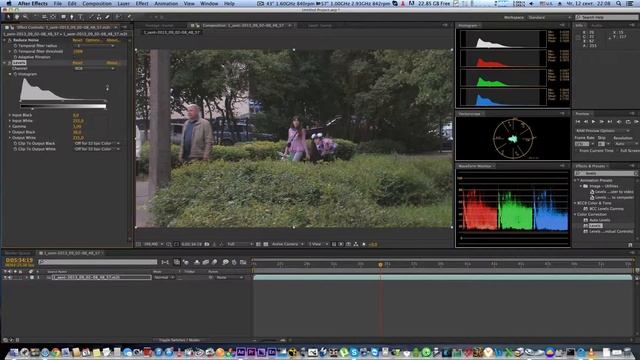The image size is (640, 360).
Task: Open the Active Camera dropdown in viewer
Action: pos(287,244)
